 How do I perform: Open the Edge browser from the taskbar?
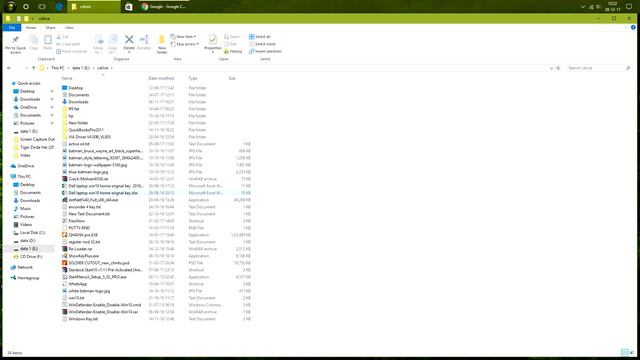pos(59,7)
